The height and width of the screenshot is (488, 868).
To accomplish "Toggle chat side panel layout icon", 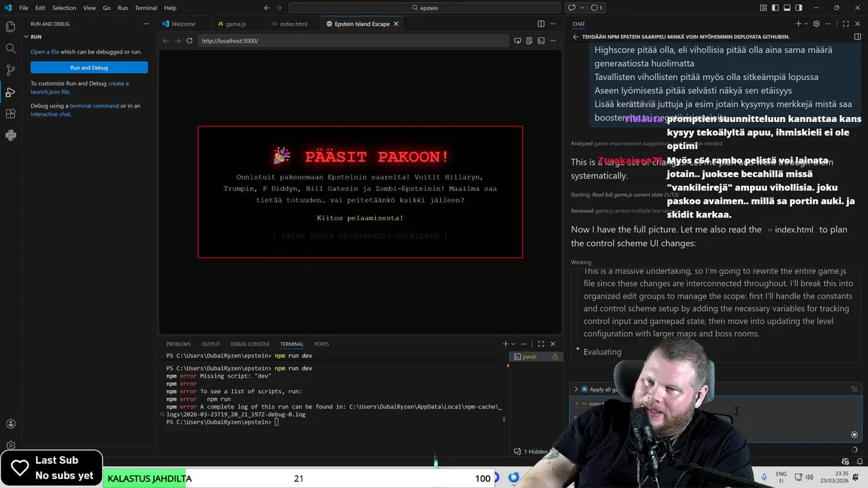I will click(x=858, y=37).
